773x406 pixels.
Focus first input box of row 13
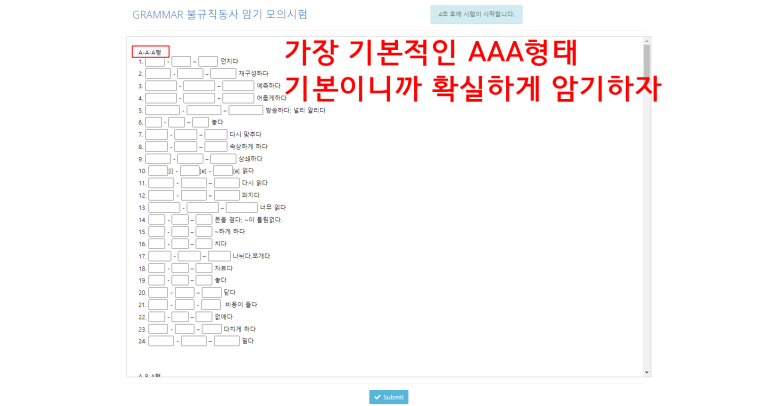coord(164,207)
